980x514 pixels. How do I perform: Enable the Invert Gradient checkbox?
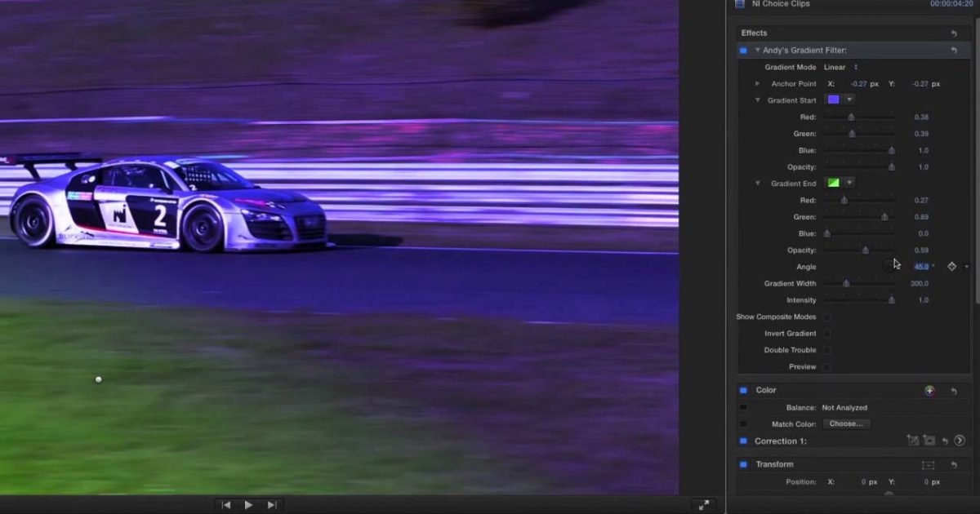[x=826, y=333]
